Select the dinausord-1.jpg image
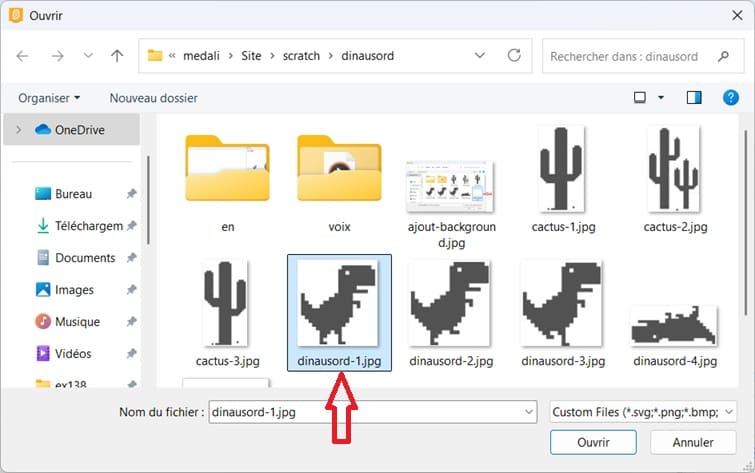This screenshot has height=473, width=755. pos(339,313)
